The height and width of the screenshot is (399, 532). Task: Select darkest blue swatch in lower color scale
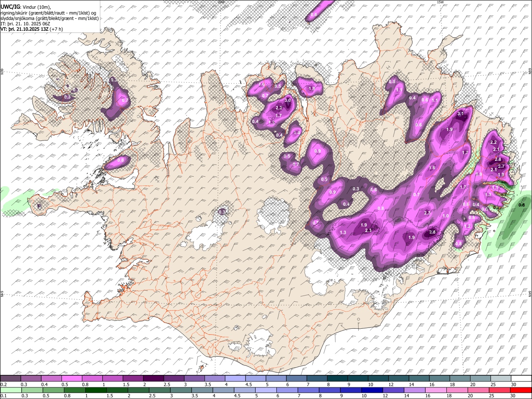[372, 390]
